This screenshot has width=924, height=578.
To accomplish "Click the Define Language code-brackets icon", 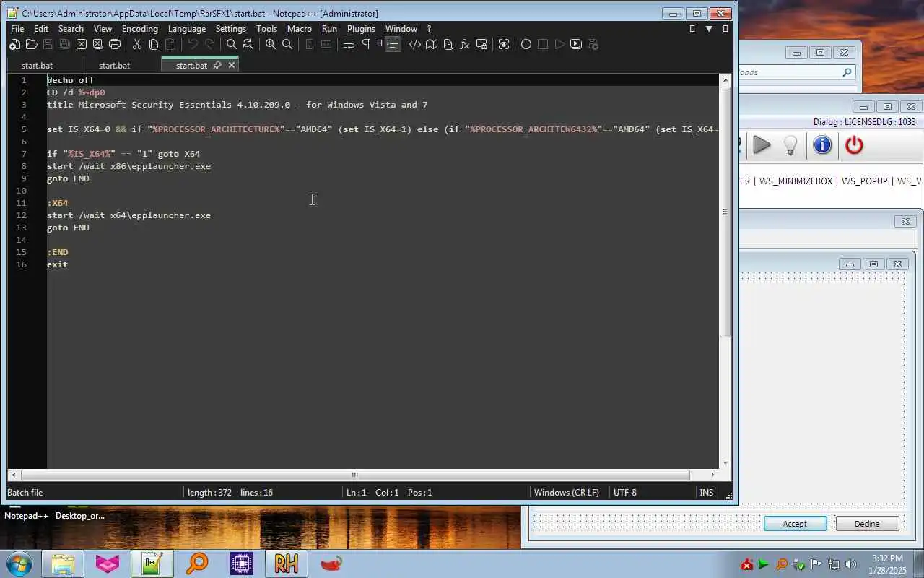I will pyautogui.click(x=415, y=44).
